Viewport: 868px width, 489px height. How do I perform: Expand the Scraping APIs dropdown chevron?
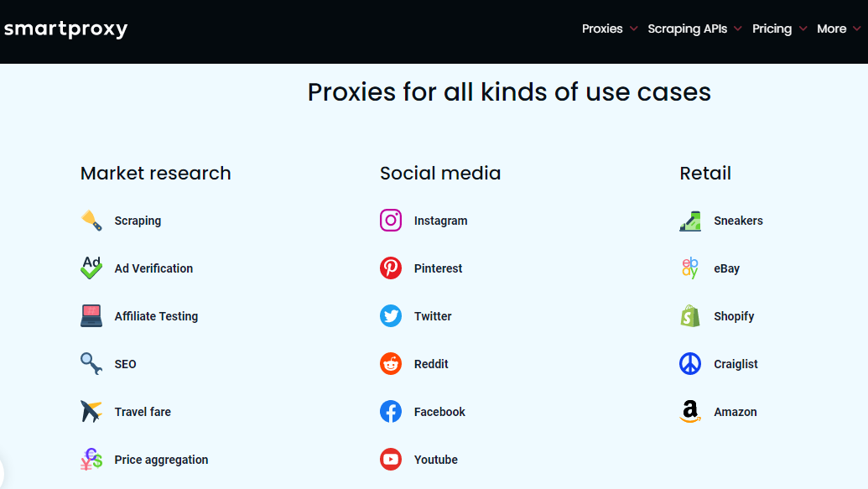pyautogui.click(x=737, y=29)
